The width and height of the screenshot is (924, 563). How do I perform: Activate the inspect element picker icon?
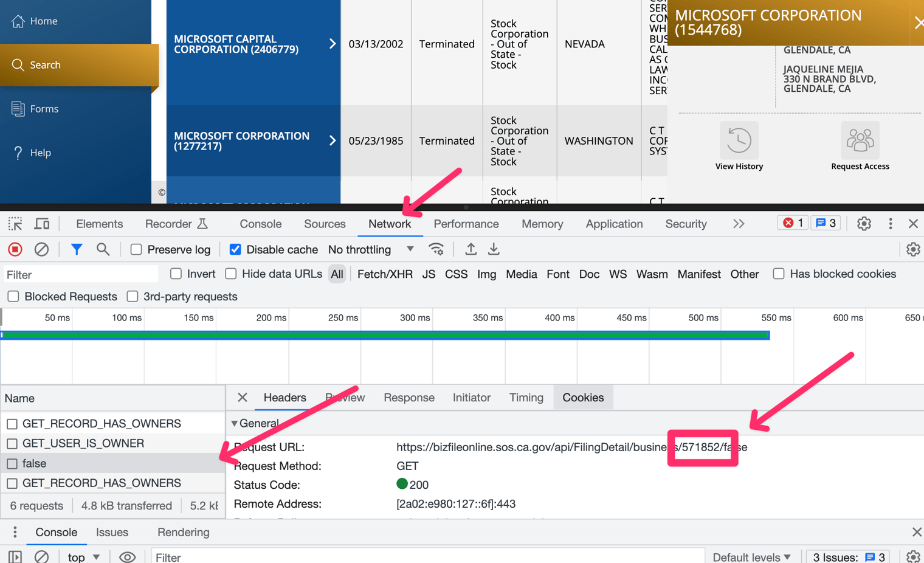click(x=15, y=224)
